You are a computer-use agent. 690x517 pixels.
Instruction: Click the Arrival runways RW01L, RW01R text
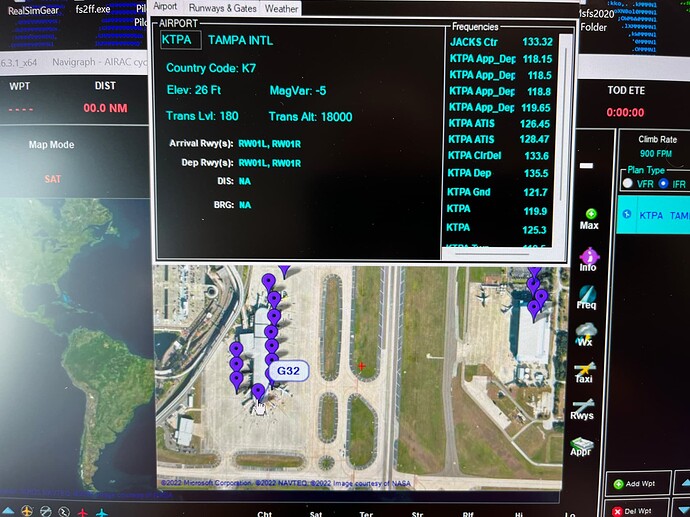269,144
